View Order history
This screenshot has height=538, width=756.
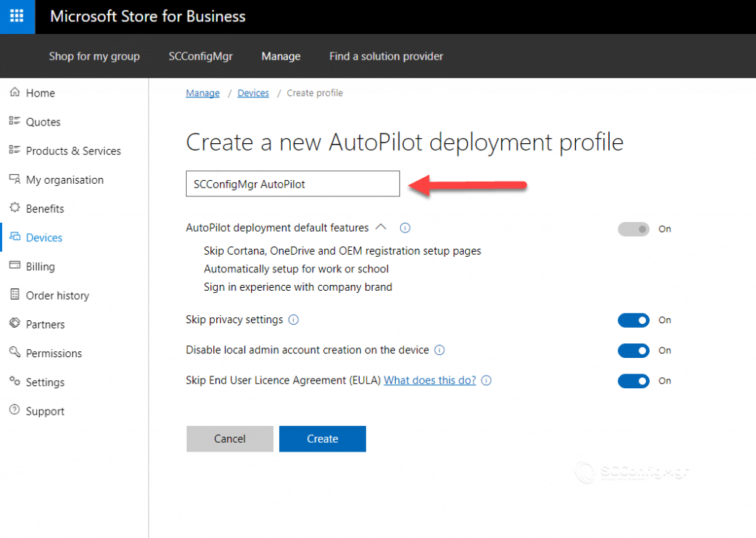pyautogui.click(x=57, y=295)
